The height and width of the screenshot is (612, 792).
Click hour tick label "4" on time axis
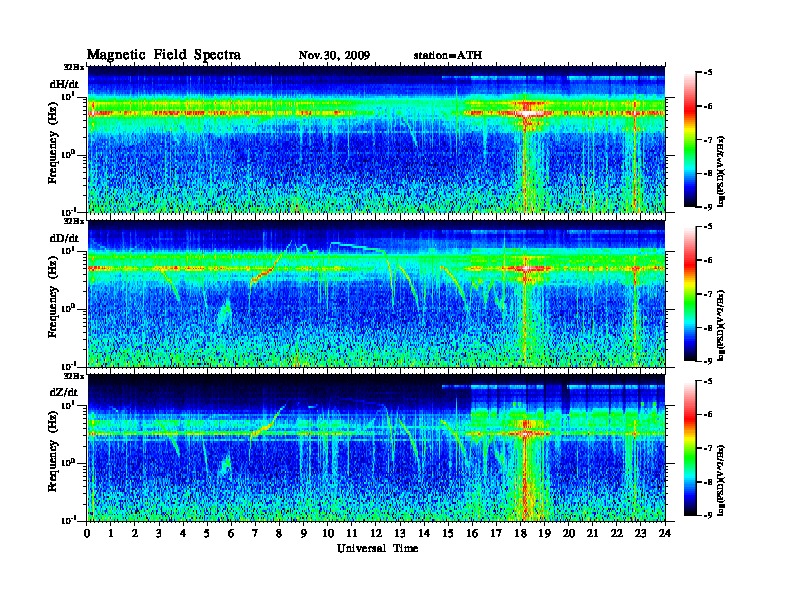coord(183,534)
